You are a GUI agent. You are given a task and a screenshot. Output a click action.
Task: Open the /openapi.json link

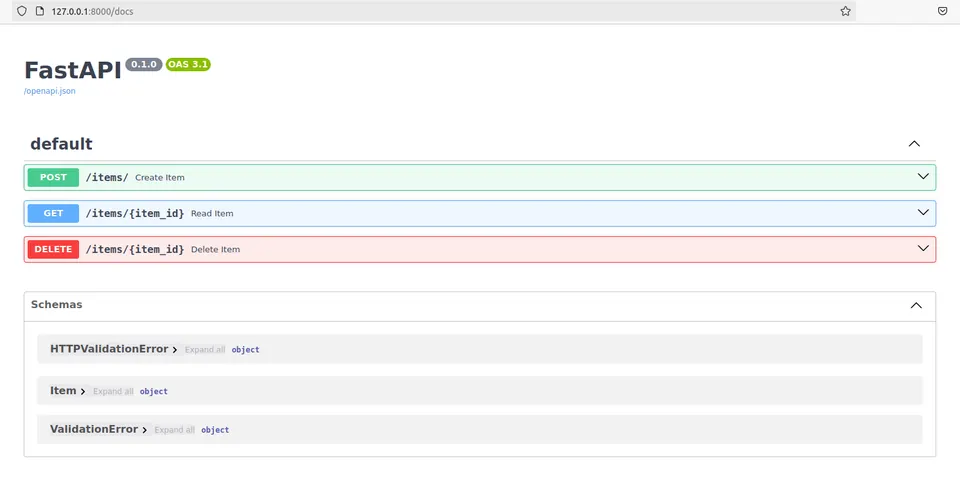(x=50, y=91)
